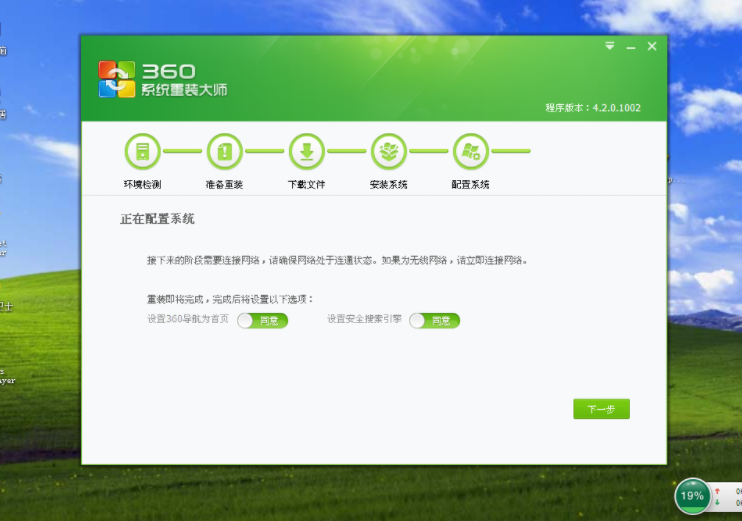Click the 准备重装 step label

tap(224, 185)
